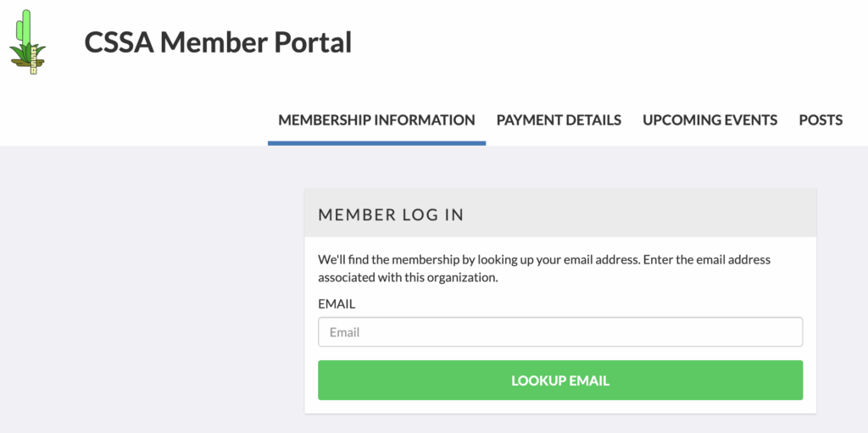868x433 pixels.
Task: Click the gray header bar of the login card
Action: point(644,214)
